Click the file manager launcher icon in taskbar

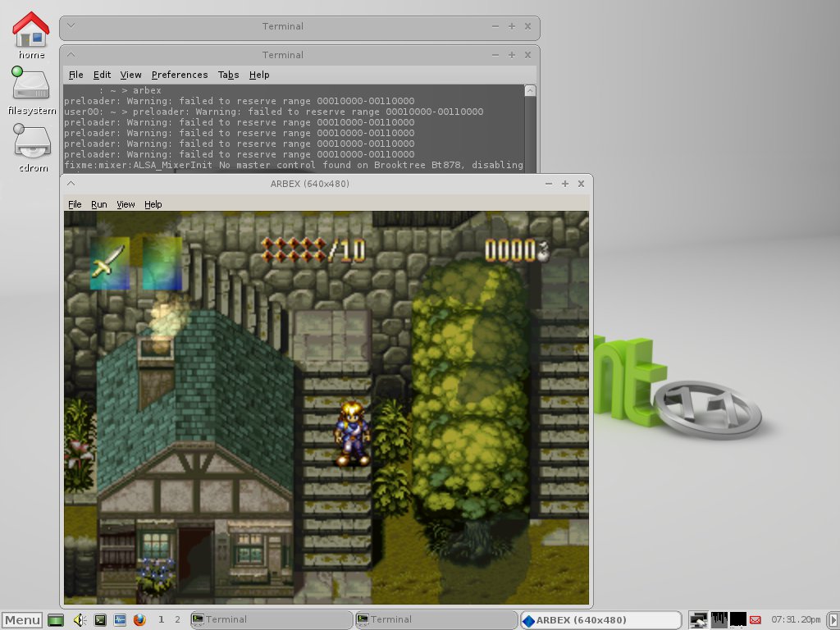(120, 620)
